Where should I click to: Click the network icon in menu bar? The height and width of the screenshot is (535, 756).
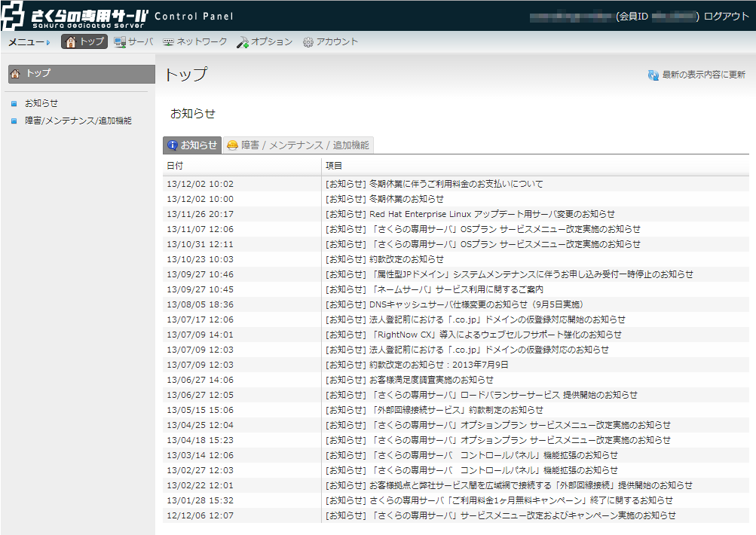pyautogui.click(x=168, y=42)
